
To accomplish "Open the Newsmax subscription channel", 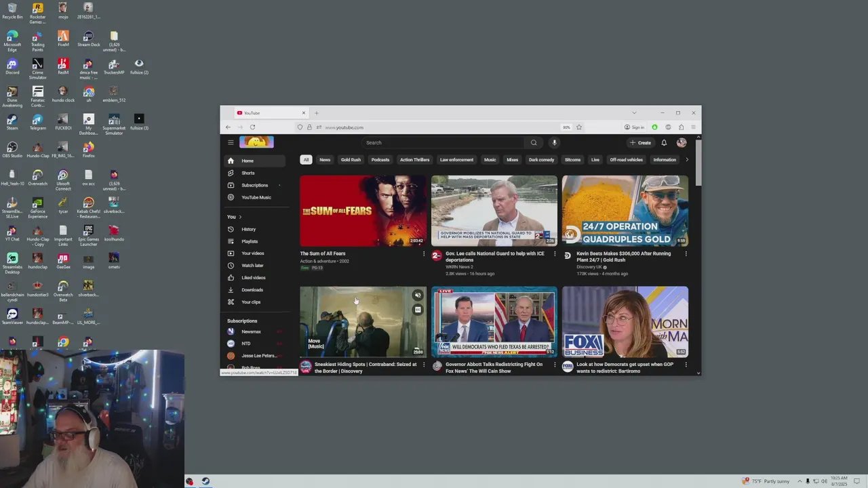I will click(255, 331).
